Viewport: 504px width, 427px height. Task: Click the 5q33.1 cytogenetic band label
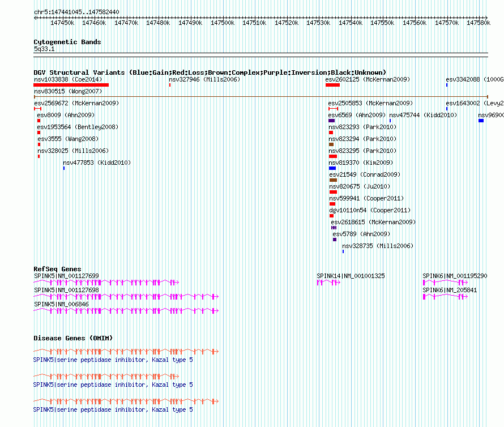point(44,49)
